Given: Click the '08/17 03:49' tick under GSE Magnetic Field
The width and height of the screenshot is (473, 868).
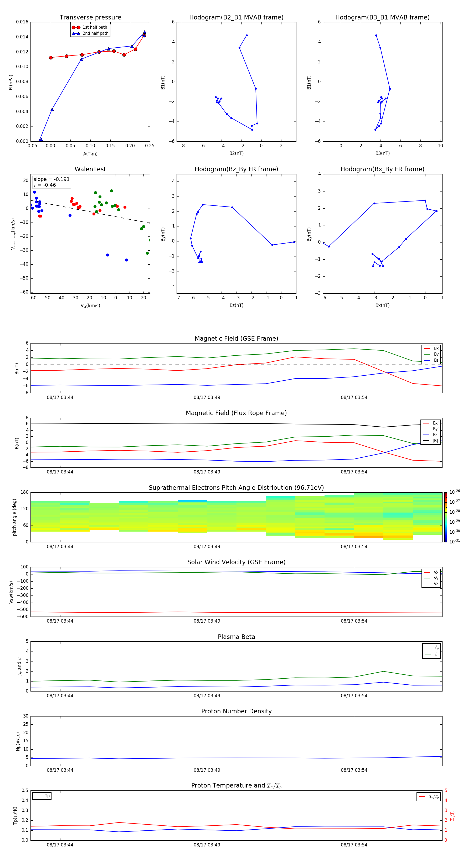Looking at the screenshot, I should coord(207,397).
